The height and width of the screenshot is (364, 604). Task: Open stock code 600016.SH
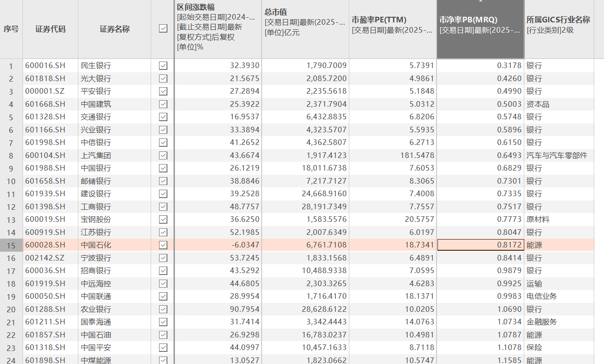[x=45, y=66]
